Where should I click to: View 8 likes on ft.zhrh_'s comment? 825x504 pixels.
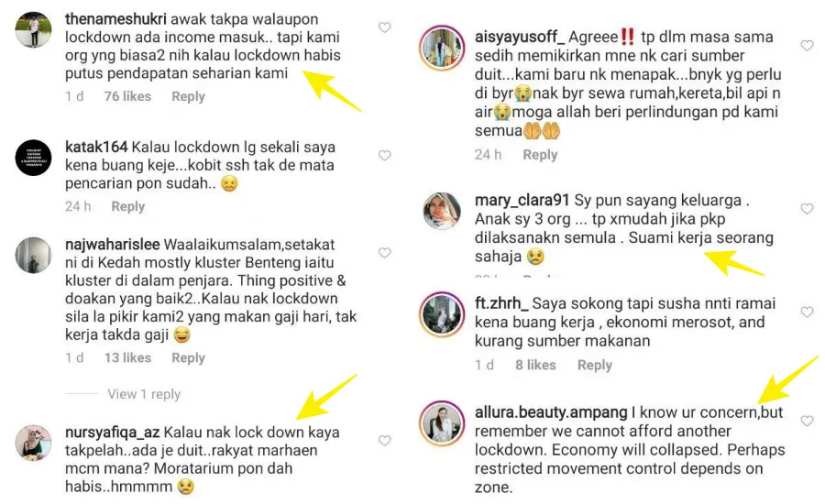pos(535,365)
